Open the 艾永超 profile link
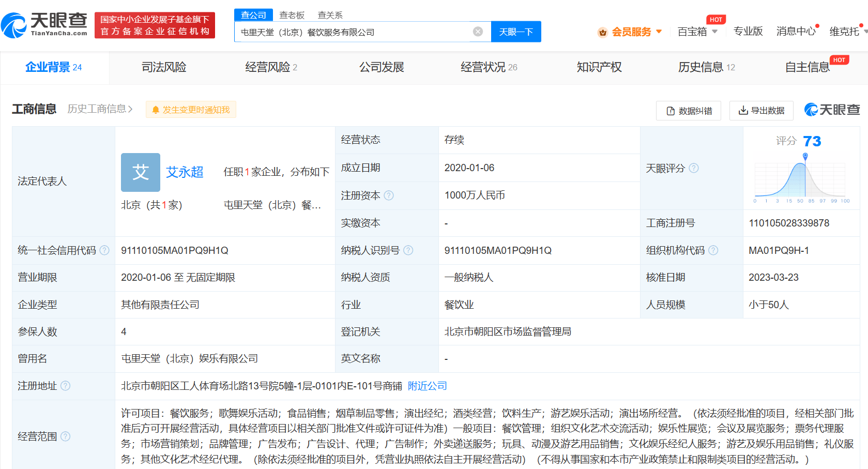 coord(185,172)
